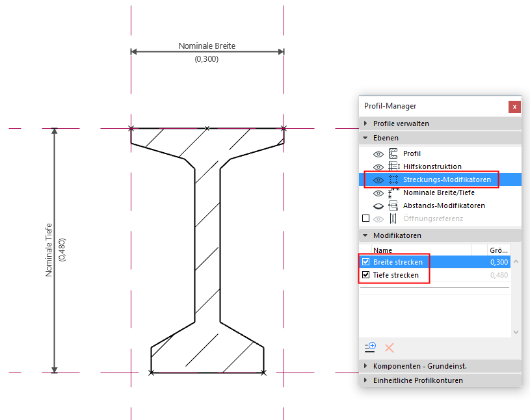This screenshot has height=420, width=530.
Task: Click the top-left profile corner hotspot
Action: [131, 128]
